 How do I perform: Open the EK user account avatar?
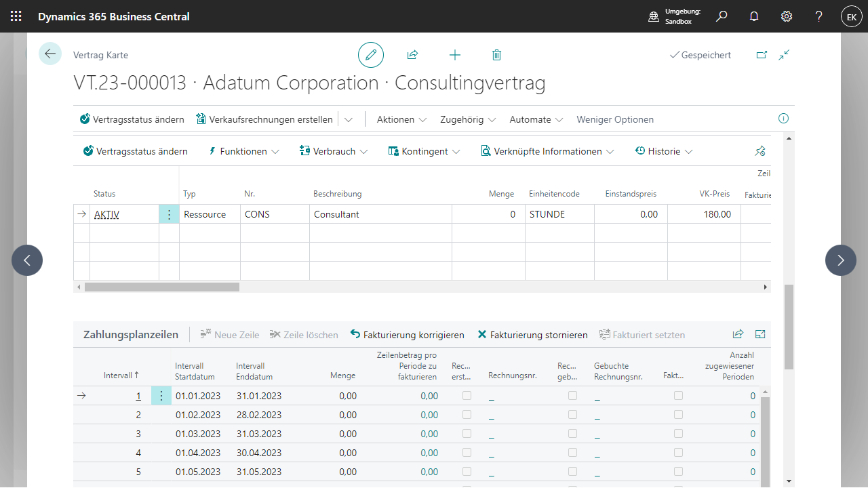pos(852,16)
